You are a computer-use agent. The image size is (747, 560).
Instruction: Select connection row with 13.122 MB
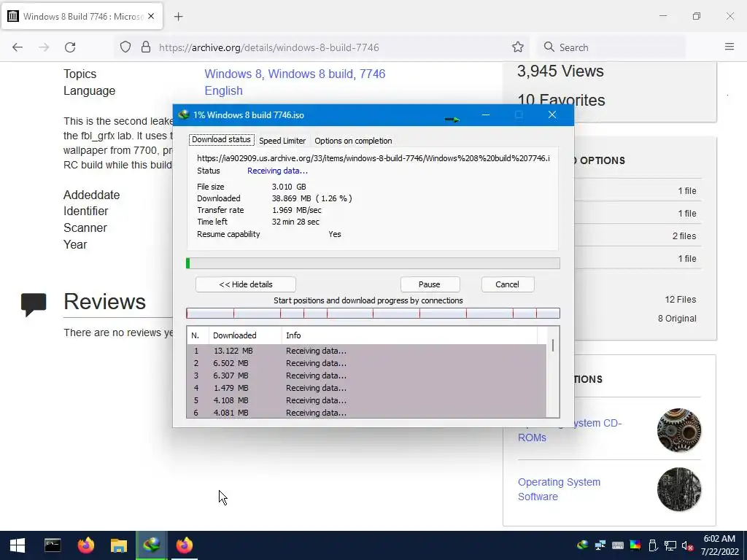pyautogui.click(x=367, y=351)
